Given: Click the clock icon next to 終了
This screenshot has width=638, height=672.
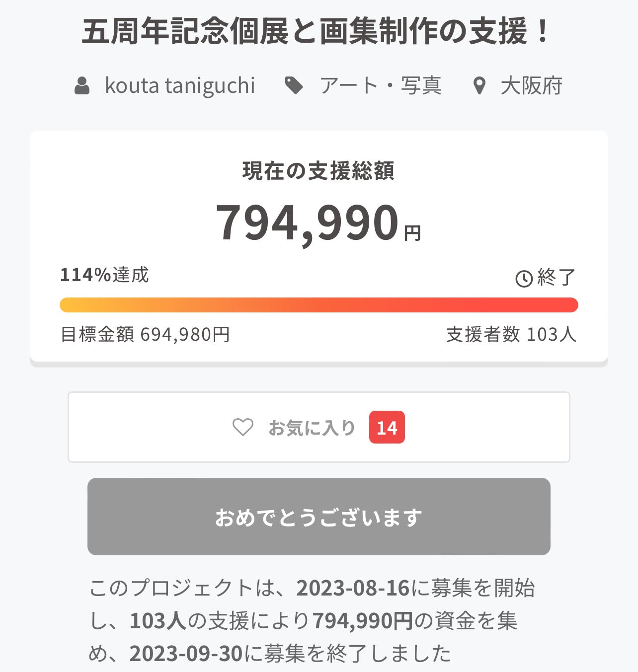Looking at the screenshot, I should tap(524, 279).
